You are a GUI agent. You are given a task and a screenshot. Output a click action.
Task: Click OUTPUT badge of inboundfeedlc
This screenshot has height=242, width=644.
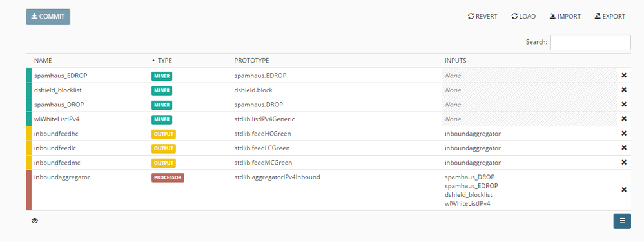click(x=164, y=148)
